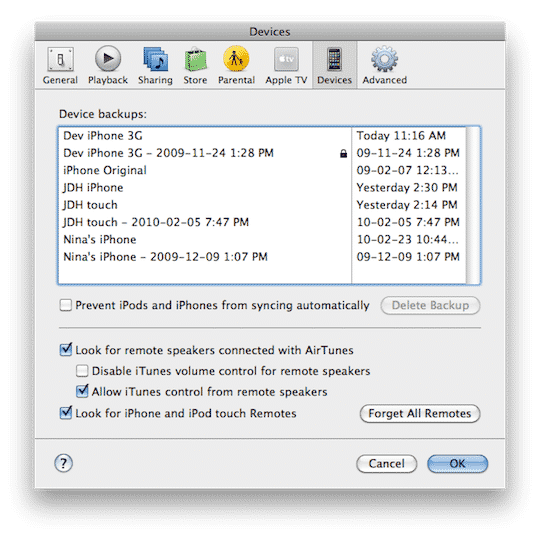Uncheck Look for remote speakers with AirTunes

(65, 350)
